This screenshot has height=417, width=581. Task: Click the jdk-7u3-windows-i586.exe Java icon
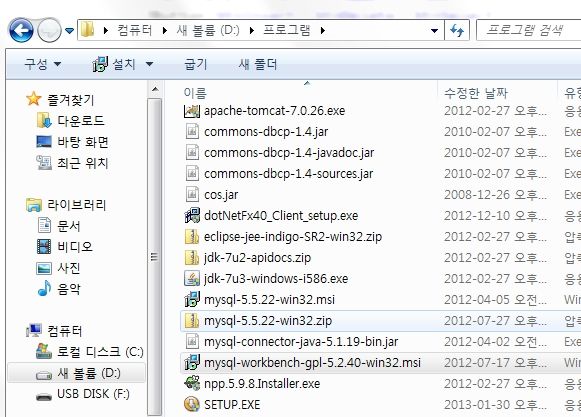(192, 278)
